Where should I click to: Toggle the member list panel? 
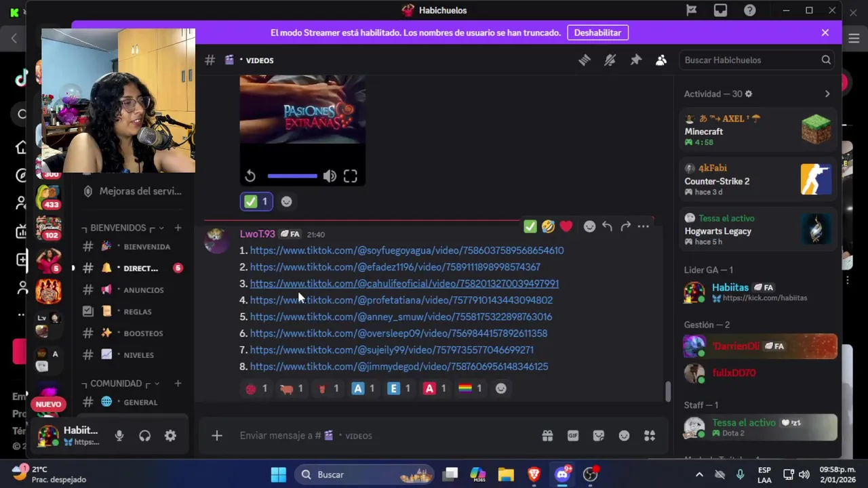coord(661,60)
